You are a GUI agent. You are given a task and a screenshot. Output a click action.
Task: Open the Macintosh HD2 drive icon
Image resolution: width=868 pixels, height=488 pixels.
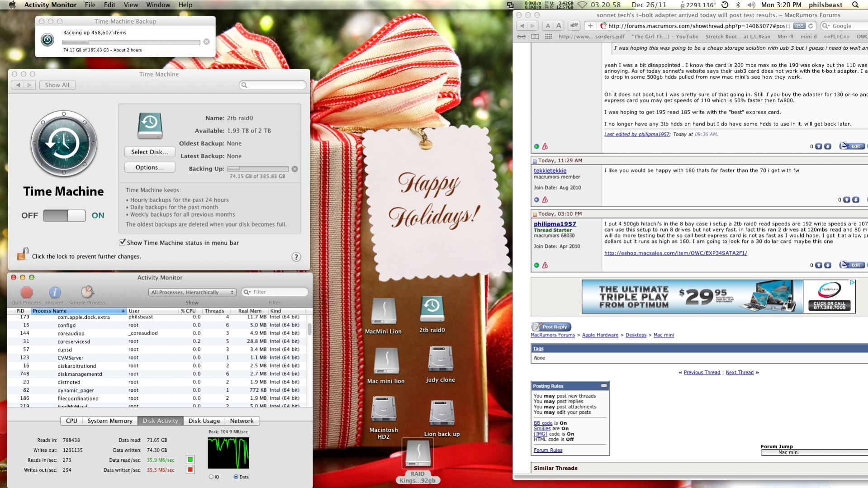(384, 409)
